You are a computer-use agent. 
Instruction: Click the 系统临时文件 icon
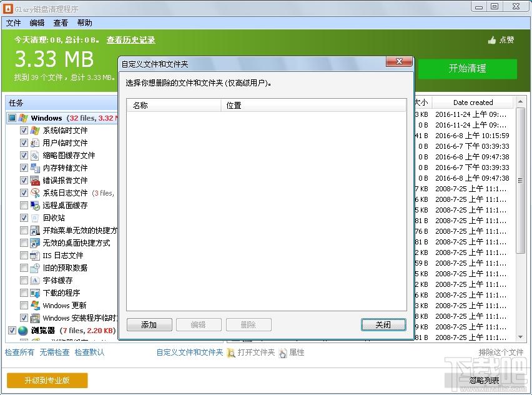pyautogui.click(x=35, y=131)
